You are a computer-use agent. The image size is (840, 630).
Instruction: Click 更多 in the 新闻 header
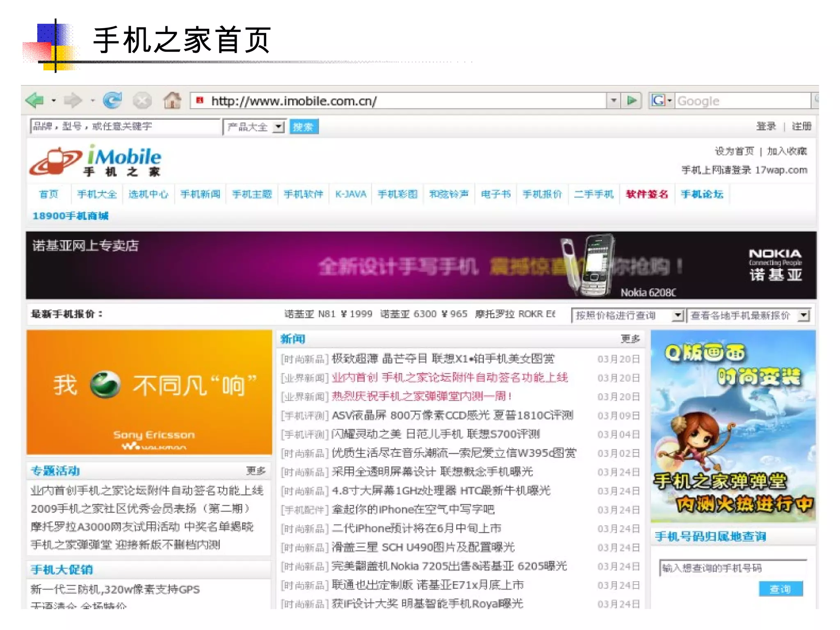[630, 339]
